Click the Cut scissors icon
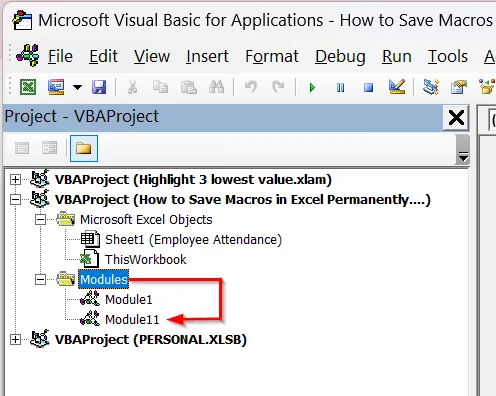Screen dimensions: 496x396 click(x=132, y=87)
